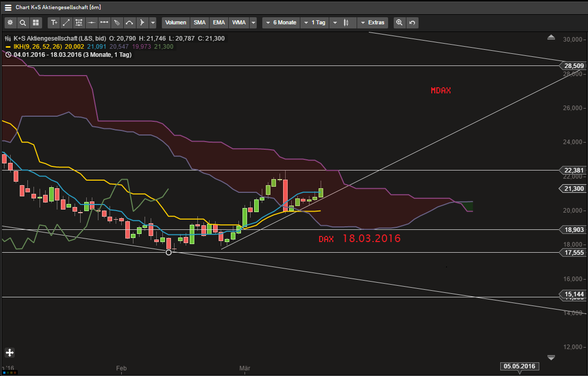Click the undo reset arrow icon
The width and height of the screenshot is (588, 376).
coord(412,22)
